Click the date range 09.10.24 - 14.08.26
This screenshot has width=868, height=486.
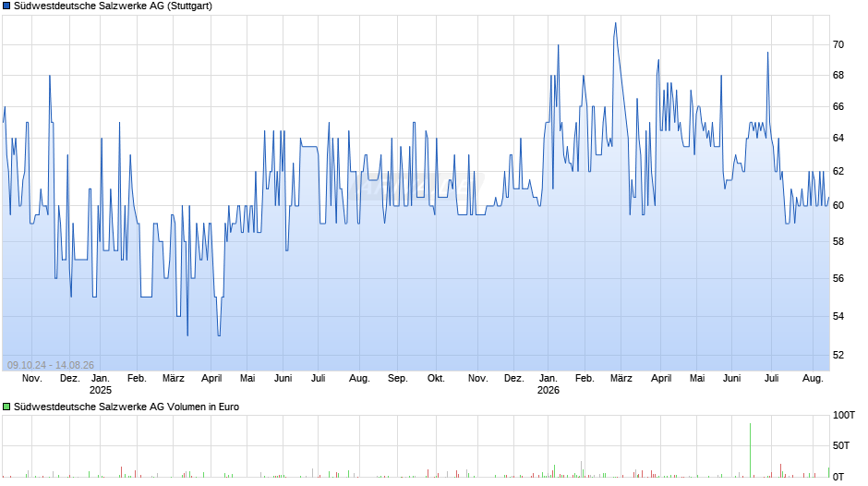tap(51, 365)
